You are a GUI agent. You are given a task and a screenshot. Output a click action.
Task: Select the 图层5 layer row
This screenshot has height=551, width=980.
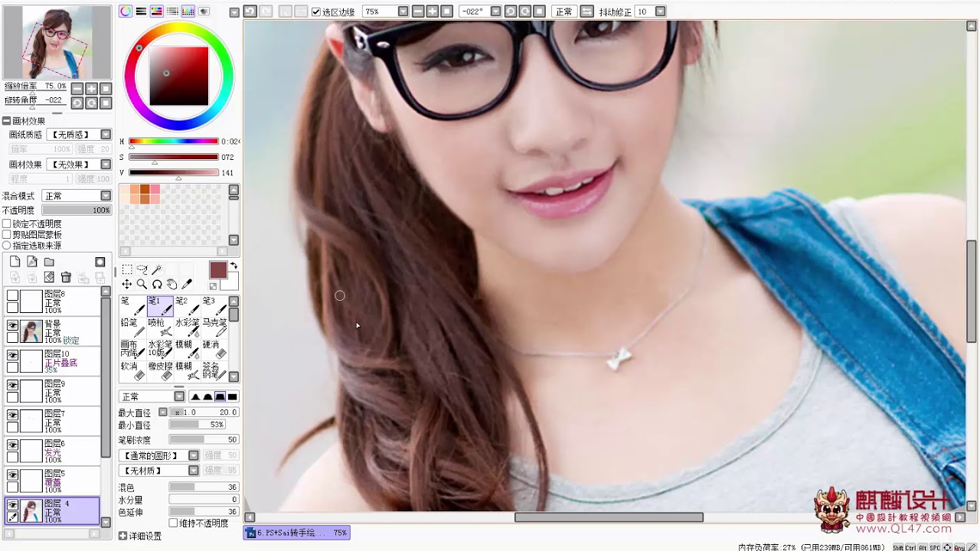(x=52, y=481)
